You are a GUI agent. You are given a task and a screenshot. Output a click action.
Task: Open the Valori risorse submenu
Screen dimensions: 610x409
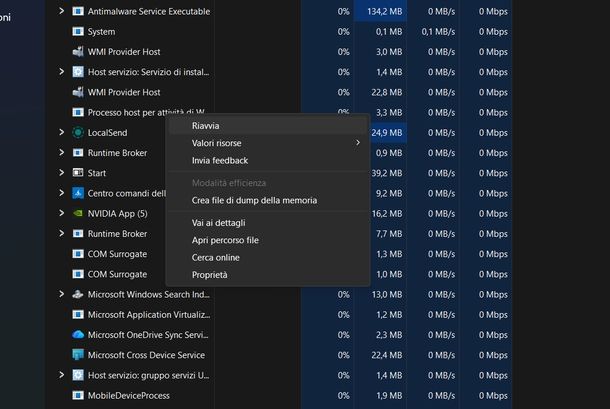pyautogui.click(x=268, y=143)
